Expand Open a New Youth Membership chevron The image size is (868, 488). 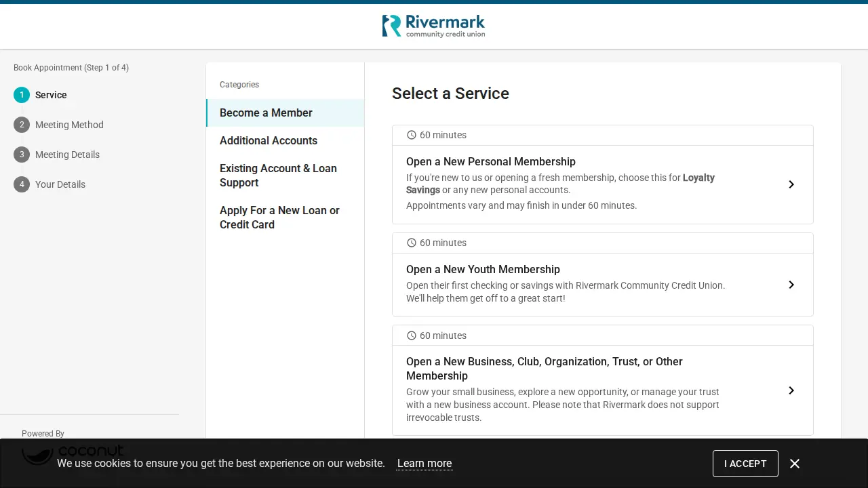point(791,285)
